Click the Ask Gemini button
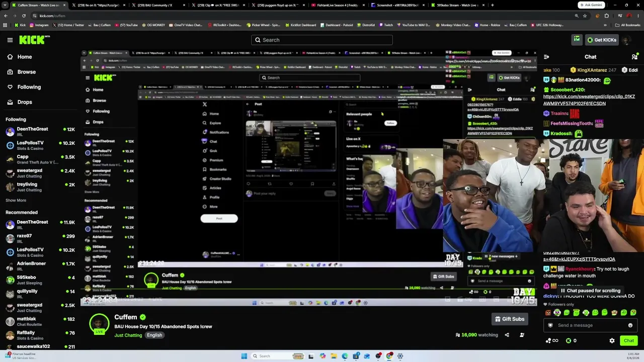The width and height of the screenshot is (644, 362). pos(591,5)
